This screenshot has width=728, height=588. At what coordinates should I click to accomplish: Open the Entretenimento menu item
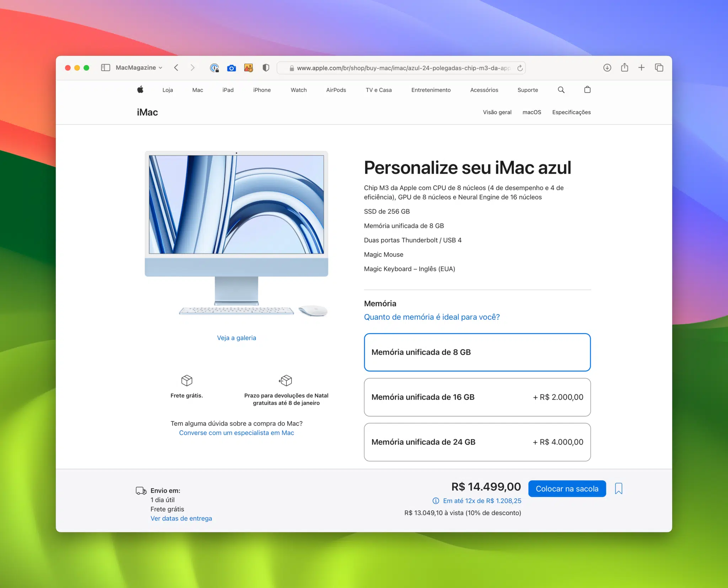pos(431,90)
